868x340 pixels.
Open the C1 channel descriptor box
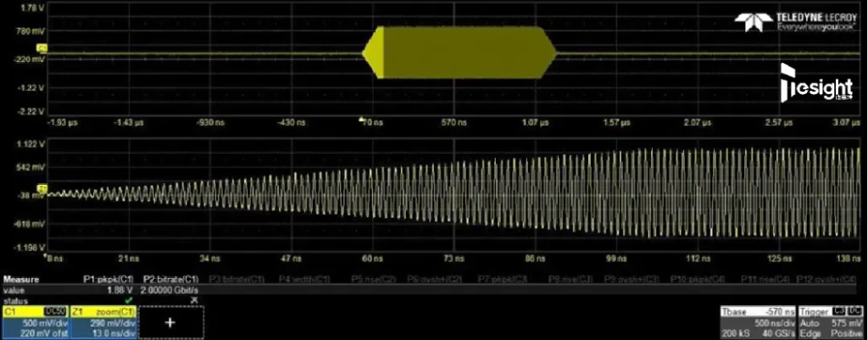[35, 321]
